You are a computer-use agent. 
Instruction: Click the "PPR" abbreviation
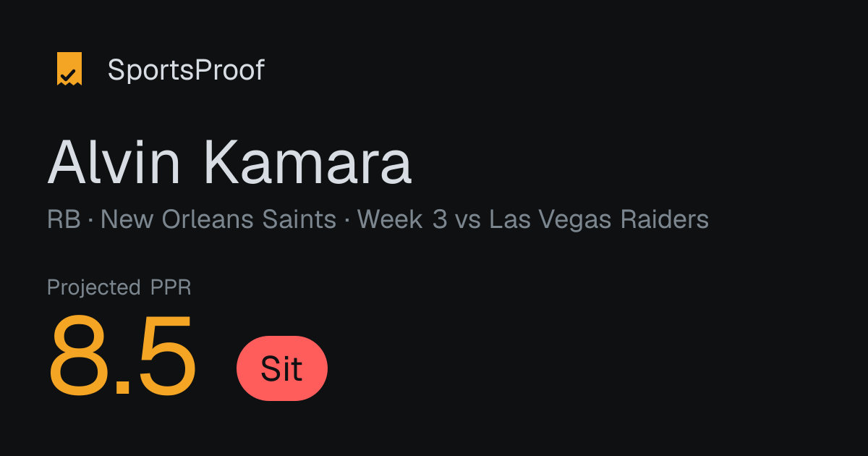pos(171,287)
